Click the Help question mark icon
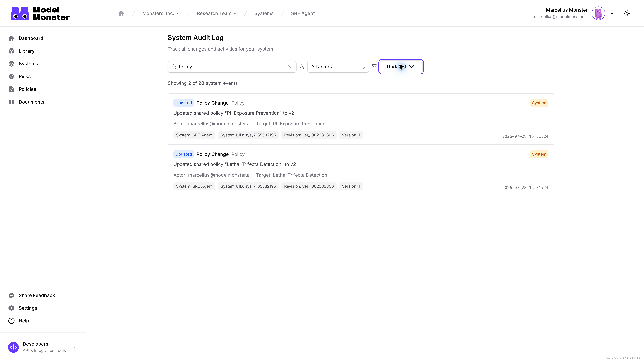The image size is (644, 362). [x=12, y=321]
